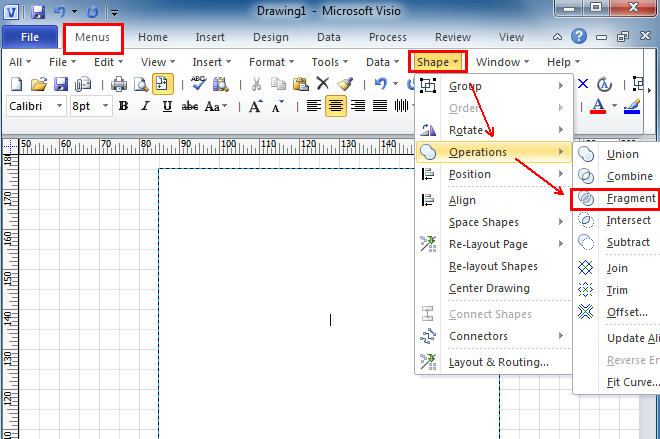The width and height of the screenshot is (660, 439).
Task: Toggle Bold formatting
Action: click(123, 106)
